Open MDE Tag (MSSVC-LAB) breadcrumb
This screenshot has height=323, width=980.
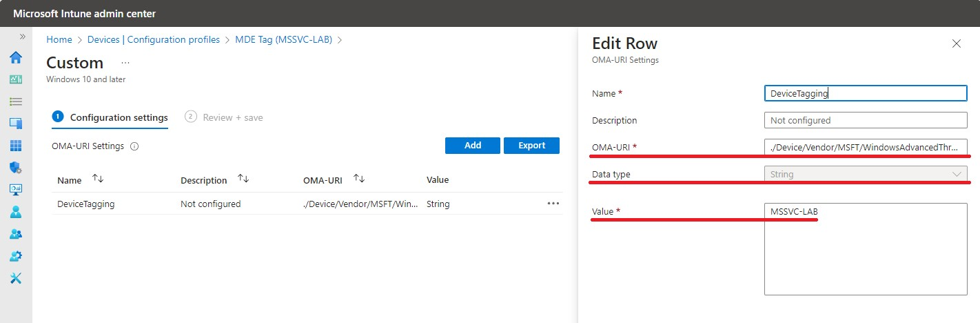pyautogui.click(x=284, y=39)
